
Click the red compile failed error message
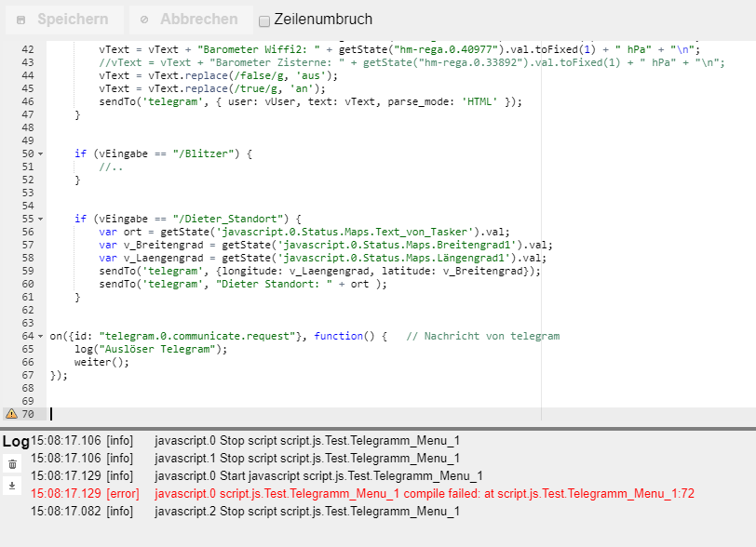coord(425,493)
